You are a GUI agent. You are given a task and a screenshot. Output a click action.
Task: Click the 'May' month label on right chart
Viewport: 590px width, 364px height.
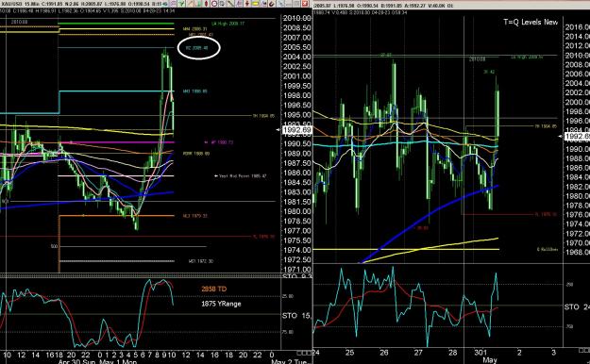coord(490,360)
